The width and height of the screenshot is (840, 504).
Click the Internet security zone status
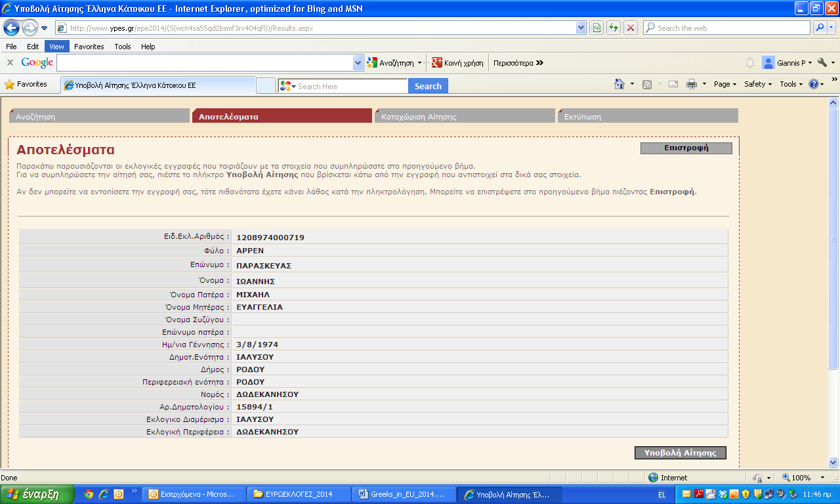coord(667,478)
